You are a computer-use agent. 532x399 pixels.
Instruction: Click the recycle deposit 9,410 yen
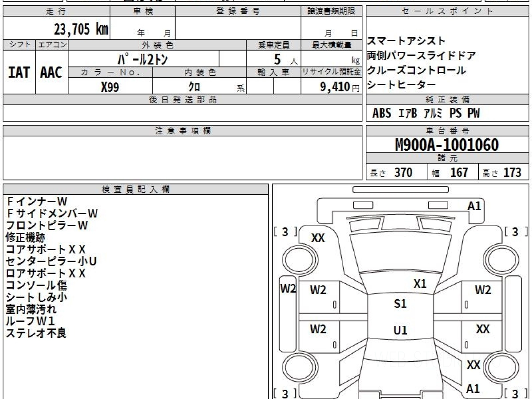[x=335, y=87]
